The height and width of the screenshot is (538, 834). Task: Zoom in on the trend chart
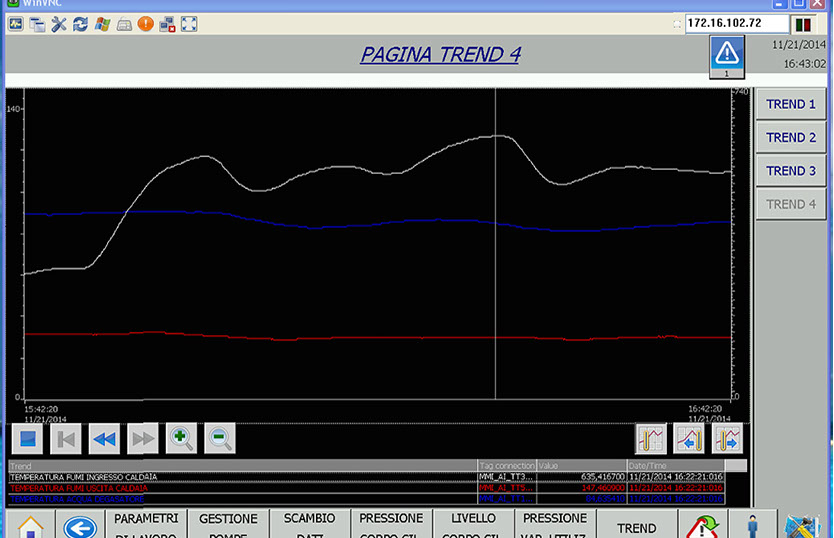tap(181, 437)
